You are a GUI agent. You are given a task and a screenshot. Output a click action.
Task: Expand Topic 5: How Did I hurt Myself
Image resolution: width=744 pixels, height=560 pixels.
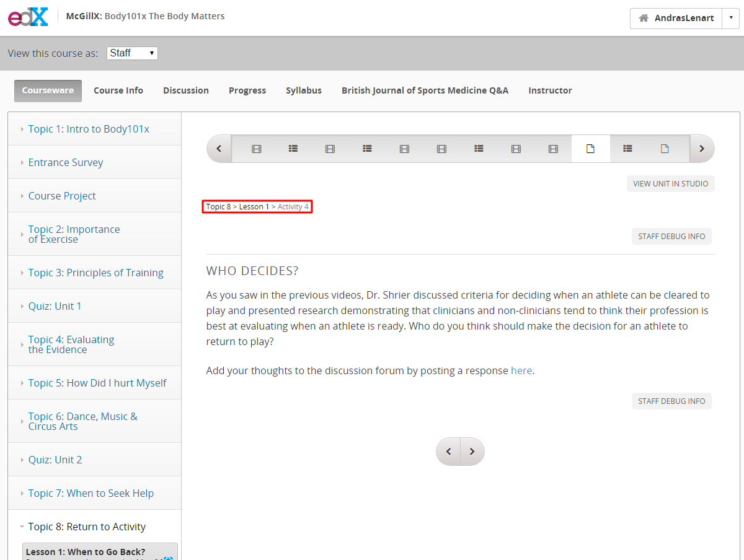94,383
